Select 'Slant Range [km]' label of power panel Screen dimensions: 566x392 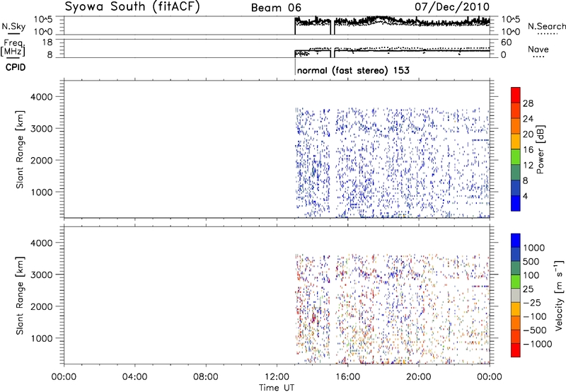pos(20,149)
